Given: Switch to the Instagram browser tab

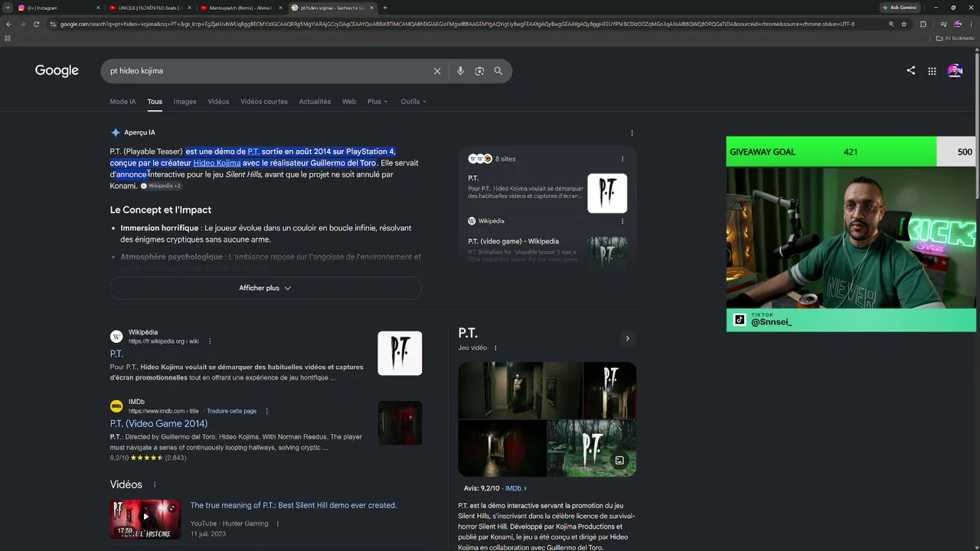Looking at the screenshot, I should coord(57,8).
